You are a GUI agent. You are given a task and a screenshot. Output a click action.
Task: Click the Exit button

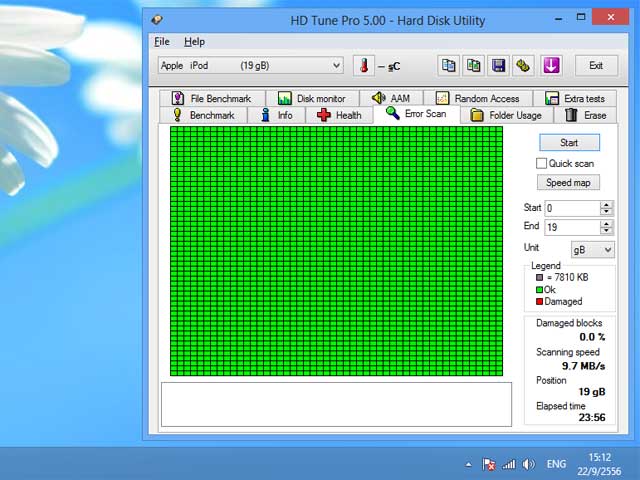[596, 66]
